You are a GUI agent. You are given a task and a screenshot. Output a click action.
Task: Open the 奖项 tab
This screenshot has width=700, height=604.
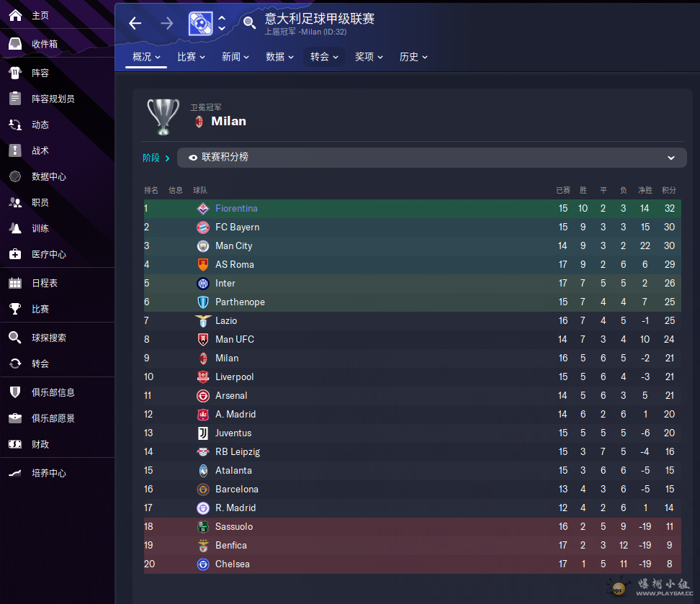tap(369, 57)
